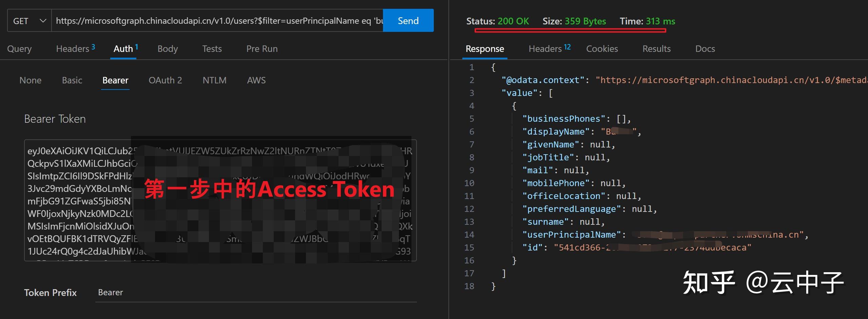View the response Headers tab
Viewport: 868px width, 319px height.
[545, 49]
